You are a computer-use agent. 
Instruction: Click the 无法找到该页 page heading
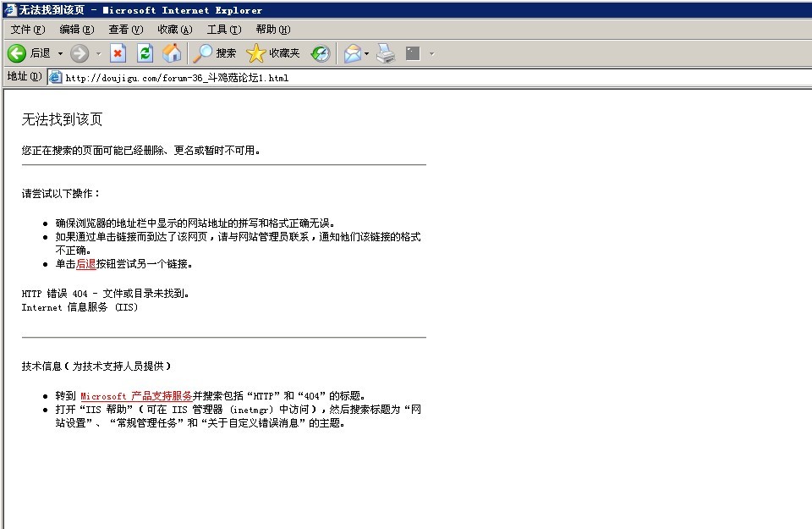click(62, 119)
